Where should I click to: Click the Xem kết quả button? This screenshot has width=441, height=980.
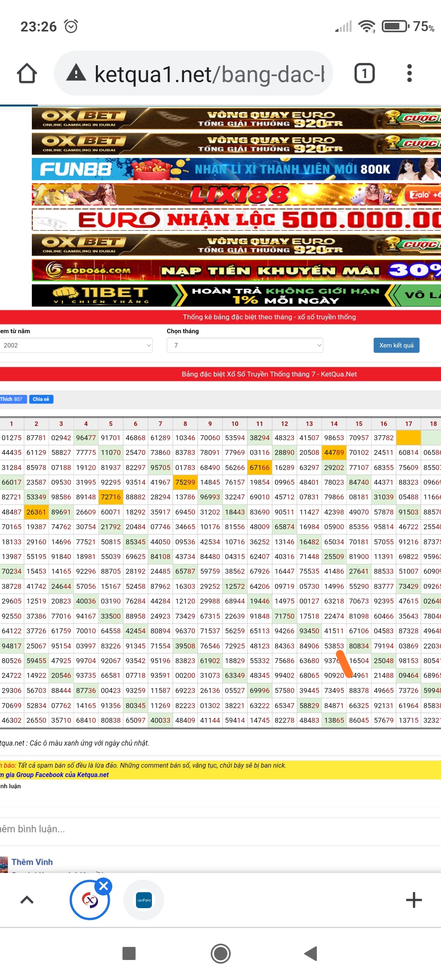pyautogui.click(x=396, y=345)
